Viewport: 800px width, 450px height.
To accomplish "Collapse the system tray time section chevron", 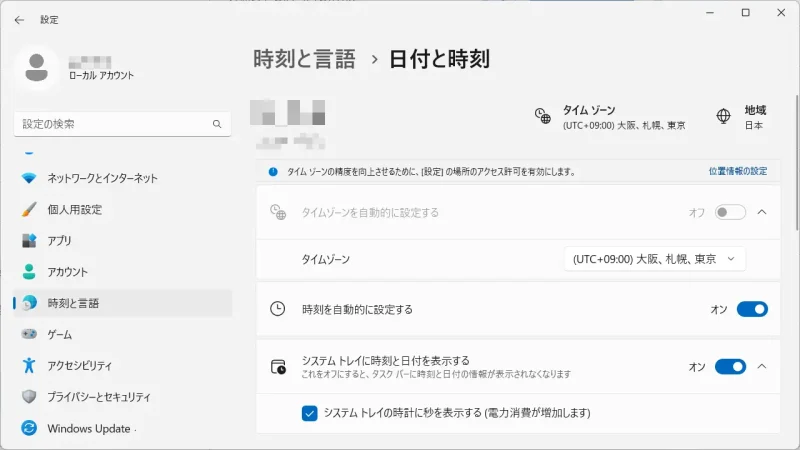I will (762, 366).
